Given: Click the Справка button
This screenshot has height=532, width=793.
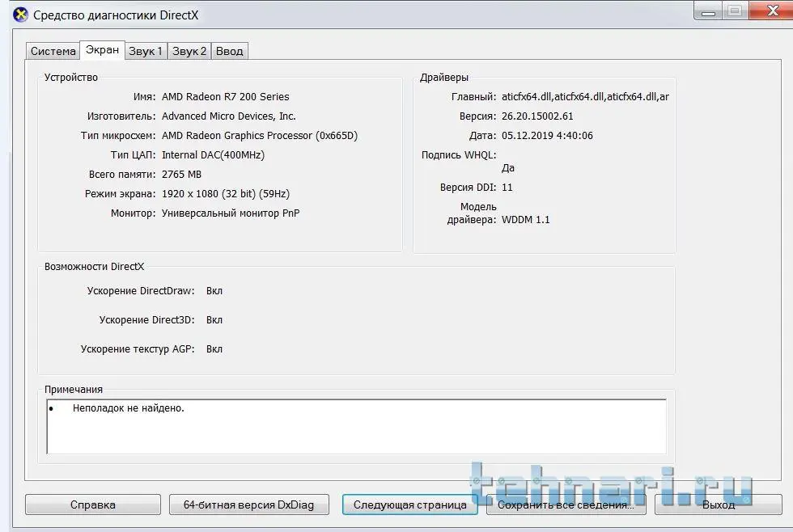Looking at the screenshot, I should pos(93,505).
